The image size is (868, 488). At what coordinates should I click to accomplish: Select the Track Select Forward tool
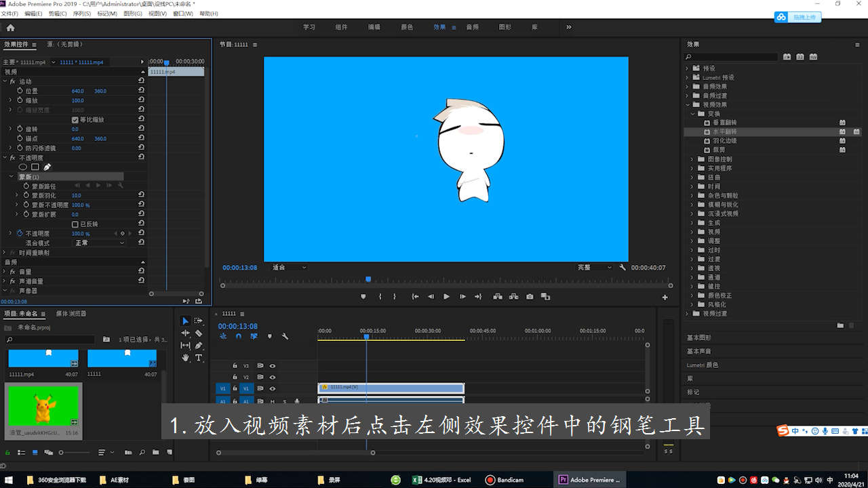coord(199,321)
